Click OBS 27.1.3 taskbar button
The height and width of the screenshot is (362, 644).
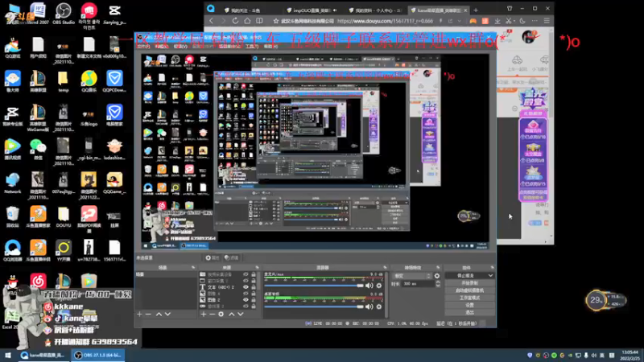[x=98, y=355]
